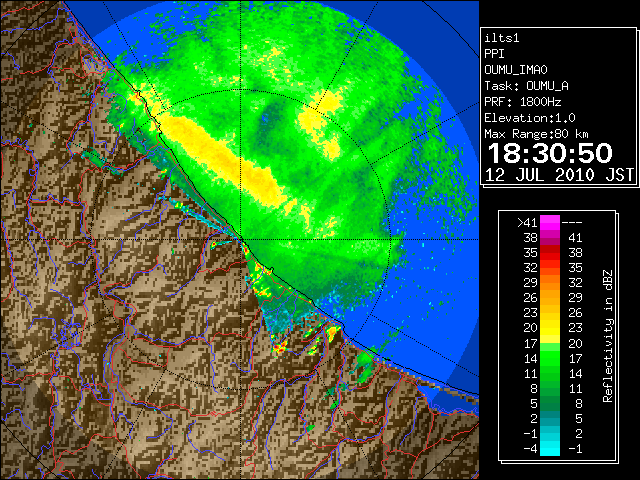640x480 pixels.
Task: Click the 'ilts1' label in info box
Action: tap(502, 38)
